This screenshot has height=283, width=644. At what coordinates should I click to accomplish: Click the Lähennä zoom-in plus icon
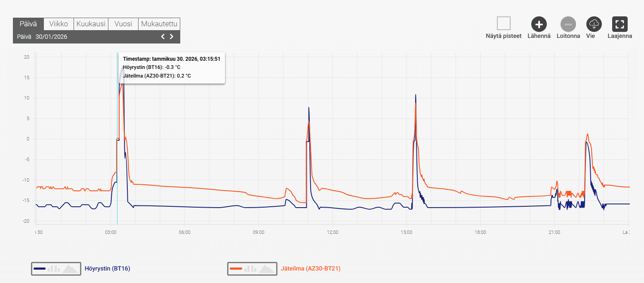coord(539,24)
